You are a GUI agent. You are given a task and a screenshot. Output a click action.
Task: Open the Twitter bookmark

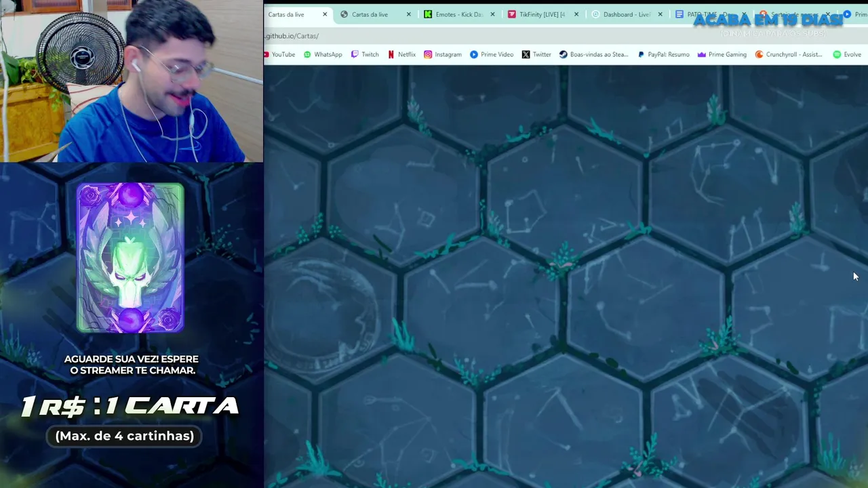tap(536, 54)
